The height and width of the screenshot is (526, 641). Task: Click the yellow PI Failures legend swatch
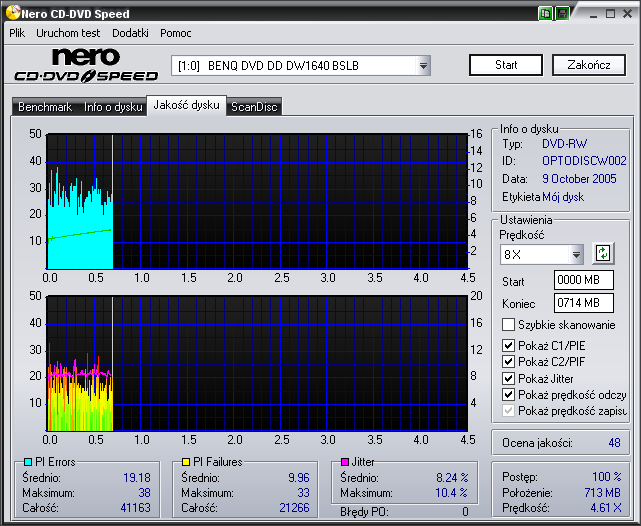(x=186, y=462)
